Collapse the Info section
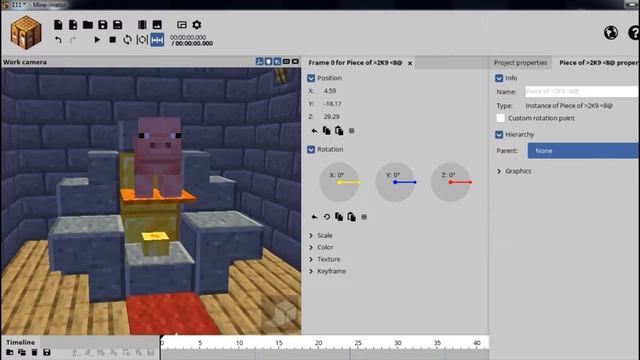The image size is (640, 360). point(499,78)
